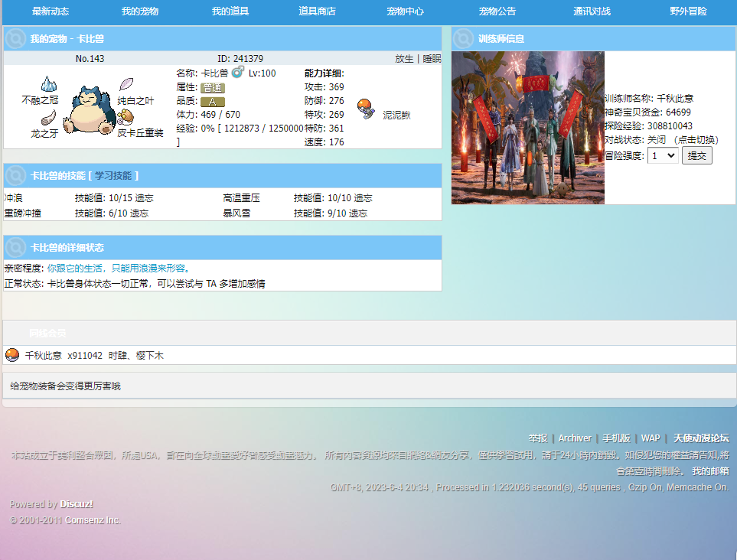This screenshot has width=737, height=560.
Task: Click the 卡比兽的详细状态 header icon
Action: point(15,248)
